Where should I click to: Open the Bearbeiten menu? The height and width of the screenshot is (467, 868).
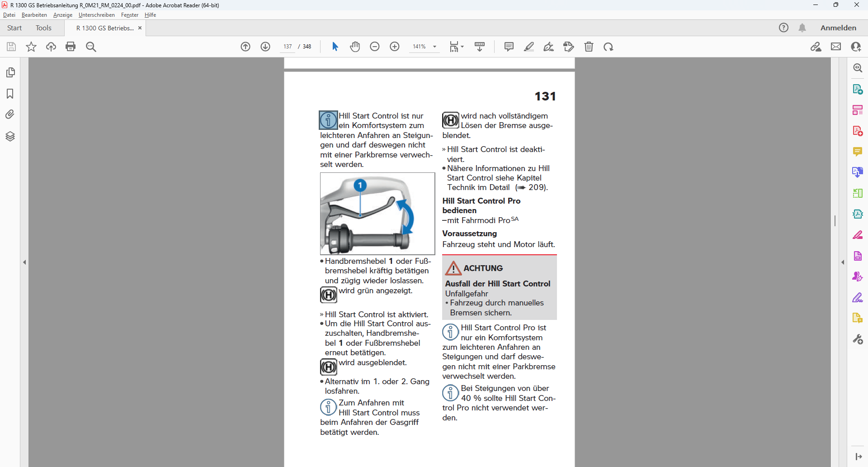(x=34, y=15)
